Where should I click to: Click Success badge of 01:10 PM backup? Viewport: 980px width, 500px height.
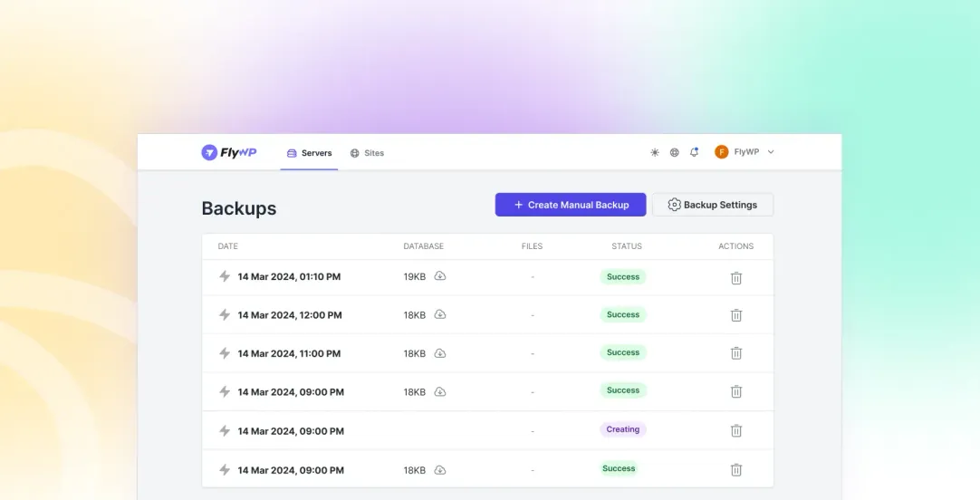623,277
